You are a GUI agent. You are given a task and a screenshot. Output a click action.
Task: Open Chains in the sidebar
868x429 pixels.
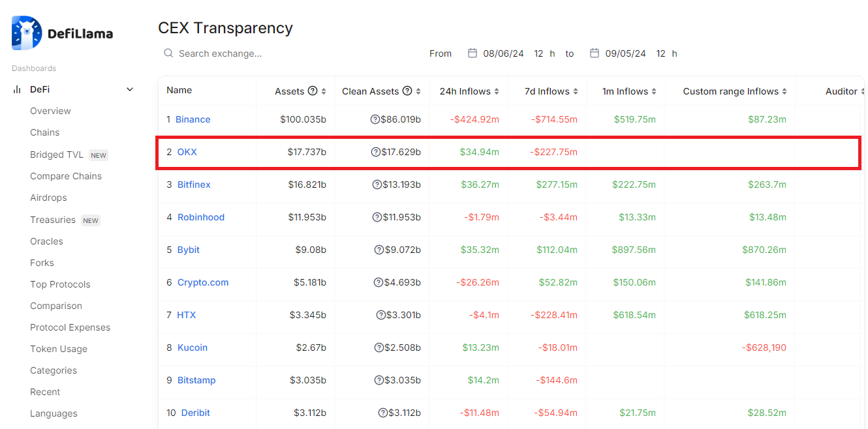click(x=44, y=132)
